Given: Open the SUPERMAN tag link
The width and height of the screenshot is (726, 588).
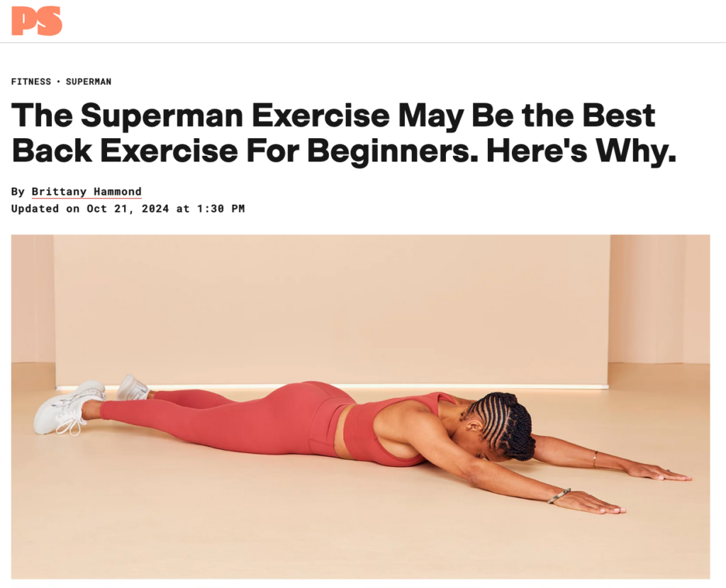Looking at the screenshot, I should tap(89, 82).
